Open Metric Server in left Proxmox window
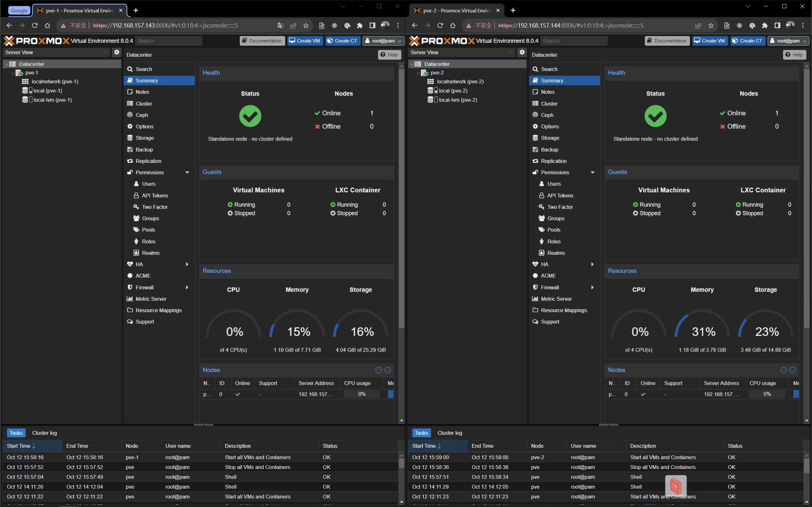This screenshot has height=507, width=812. pyautogui.click(x=151, y=299)
